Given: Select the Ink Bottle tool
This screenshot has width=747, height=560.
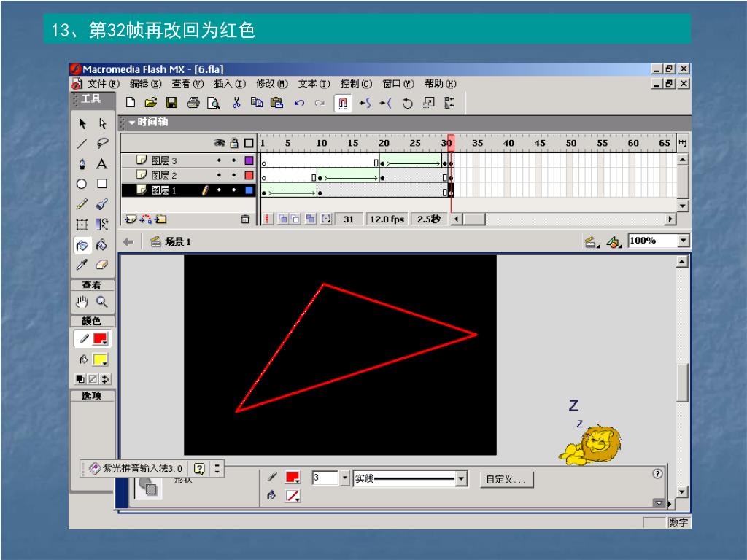Looking at the screenshot, I should click(82, 245).
